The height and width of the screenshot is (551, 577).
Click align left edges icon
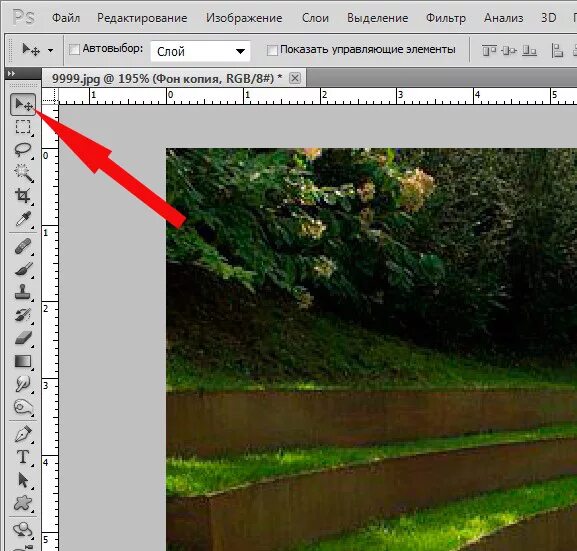click(557, 50)
